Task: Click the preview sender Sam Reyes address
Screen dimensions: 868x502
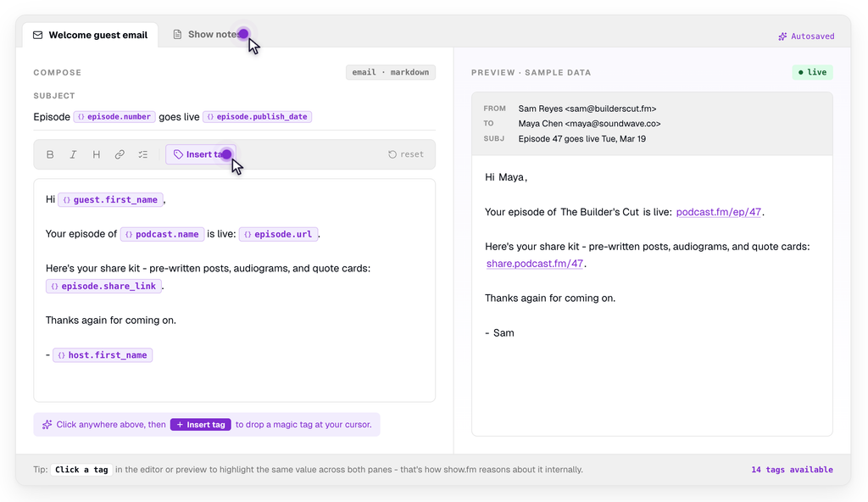Action: click(587, 109)
